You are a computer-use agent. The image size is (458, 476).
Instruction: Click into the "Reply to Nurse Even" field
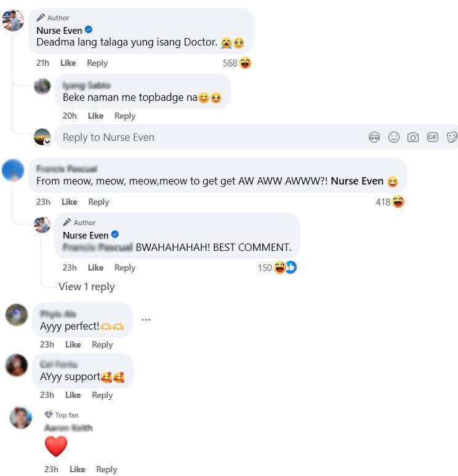pyautogui.click(x=210, y=137)
